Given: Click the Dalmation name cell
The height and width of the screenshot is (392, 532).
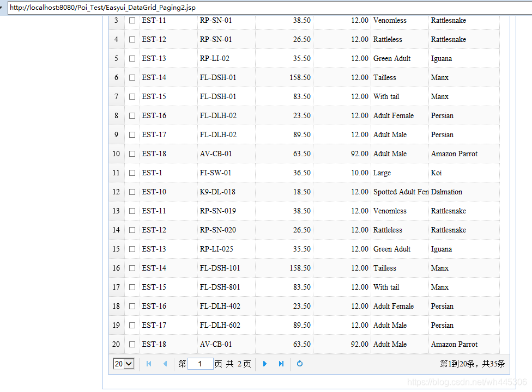Looking at the screenshot, I should (464, 192).
